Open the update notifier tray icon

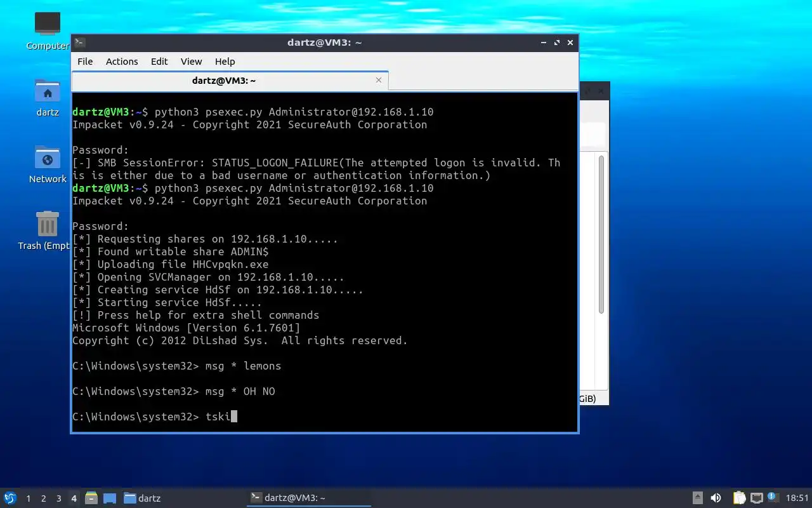773,497
